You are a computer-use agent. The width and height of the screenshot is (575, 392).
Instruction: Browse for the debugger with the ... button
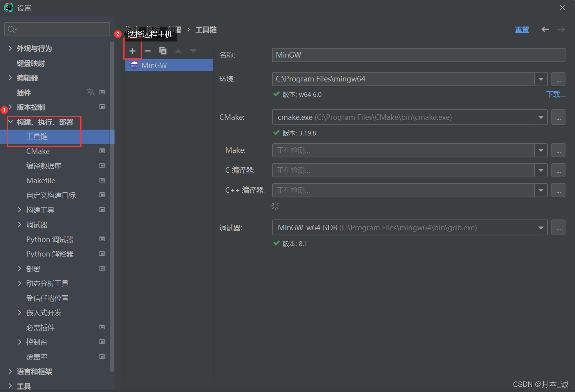(558, 228)
